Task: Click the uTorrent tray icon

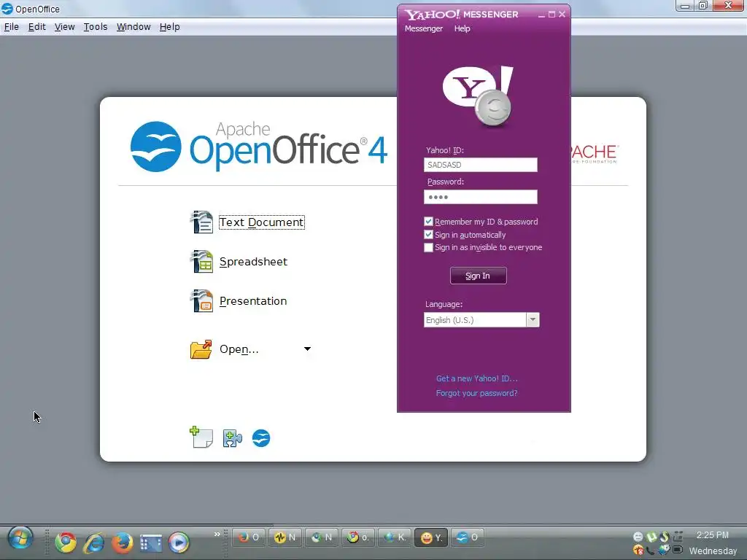Action: (651, 537)
